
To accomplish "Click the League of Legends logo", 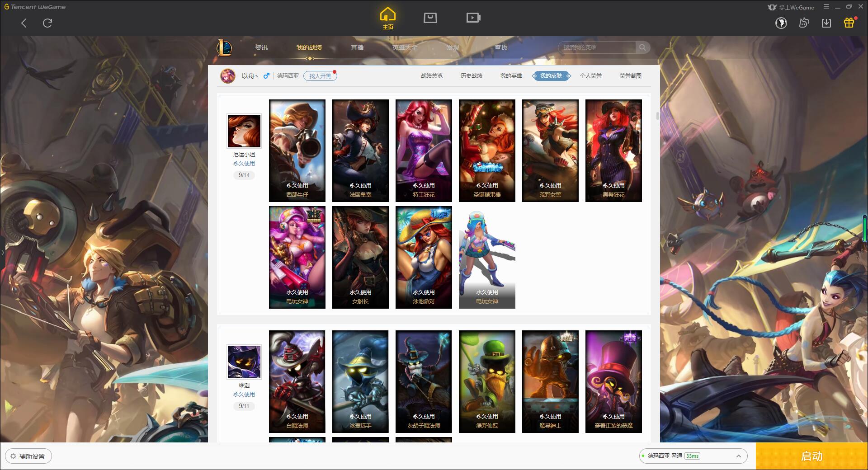I will pos(224,47).
